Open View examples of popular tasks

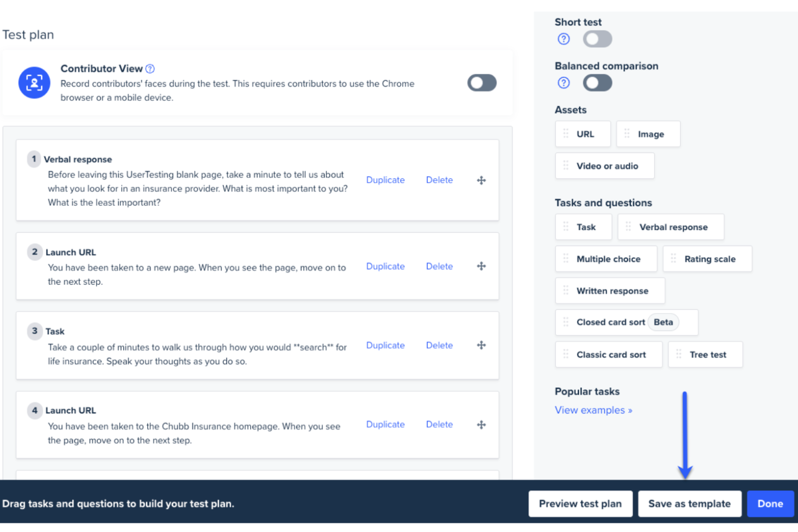click(593, 410)
